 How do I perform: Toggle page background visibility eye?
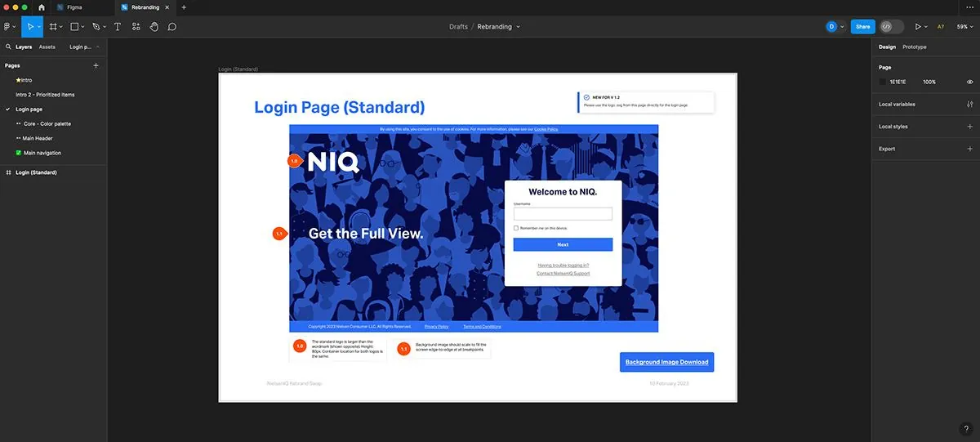click(x=969, y=82)
